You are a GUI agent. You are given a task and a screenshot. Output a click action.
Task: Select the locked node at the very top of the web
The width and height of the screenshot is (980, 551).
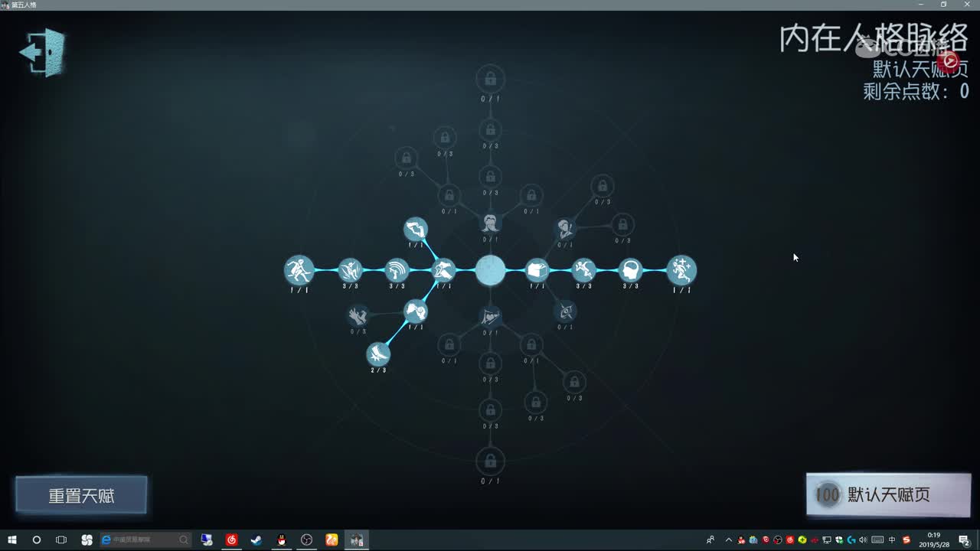(x=490, y=79)
